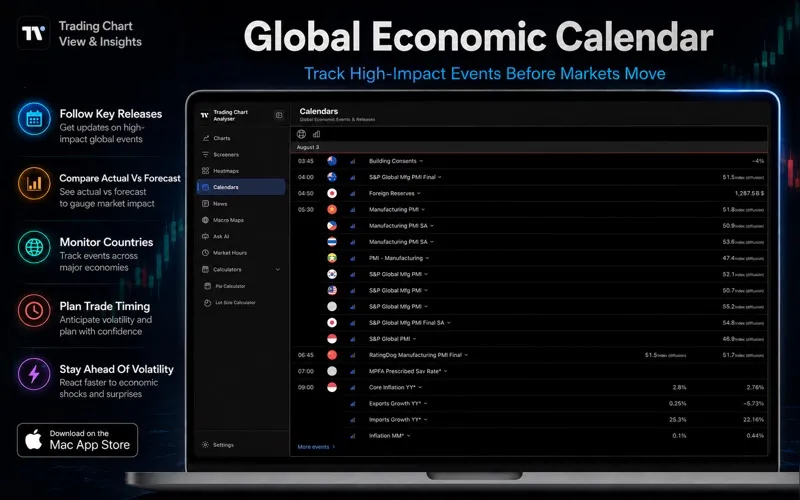Click the August 3 date header
800x500 pixels.
click(308, 147)
